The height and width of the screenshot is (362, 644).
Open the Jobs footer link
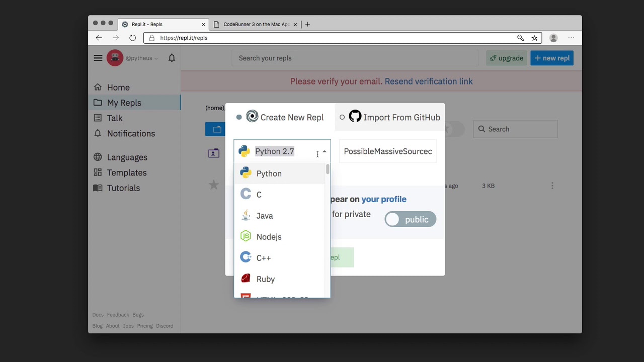pyautogui.click(x=128, y=326)
